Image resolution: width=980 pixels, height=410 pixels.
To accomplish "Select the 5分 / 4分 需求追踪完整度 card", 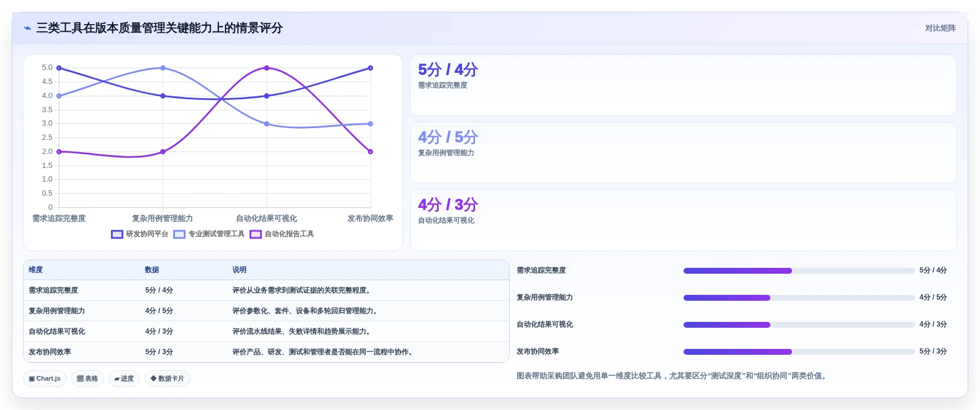I will [x=683, y=85].
